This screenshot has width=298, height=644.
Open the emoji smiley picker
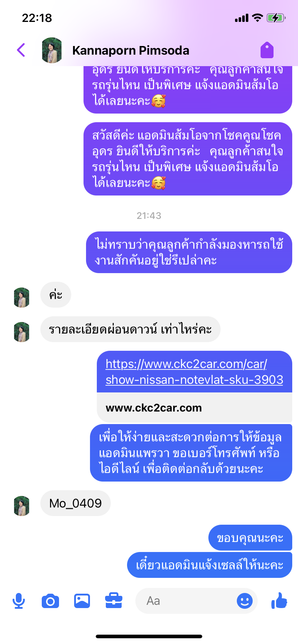click(245, 601)
